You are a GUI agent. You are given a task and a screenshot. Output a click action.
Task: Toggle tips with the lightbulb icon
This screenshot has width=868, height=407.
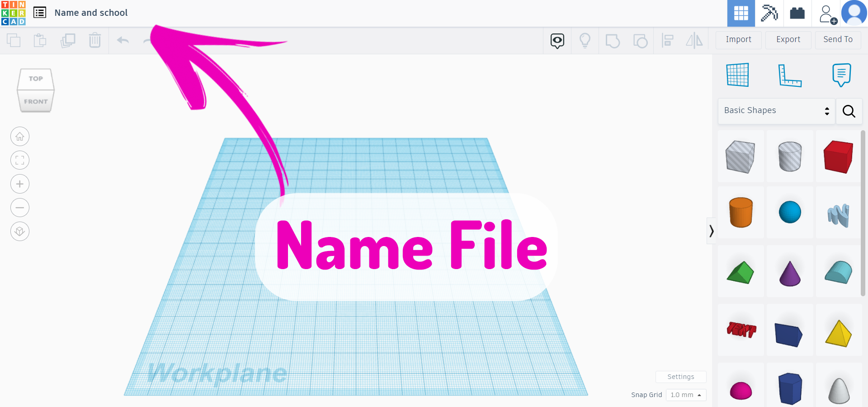(585, 40)
